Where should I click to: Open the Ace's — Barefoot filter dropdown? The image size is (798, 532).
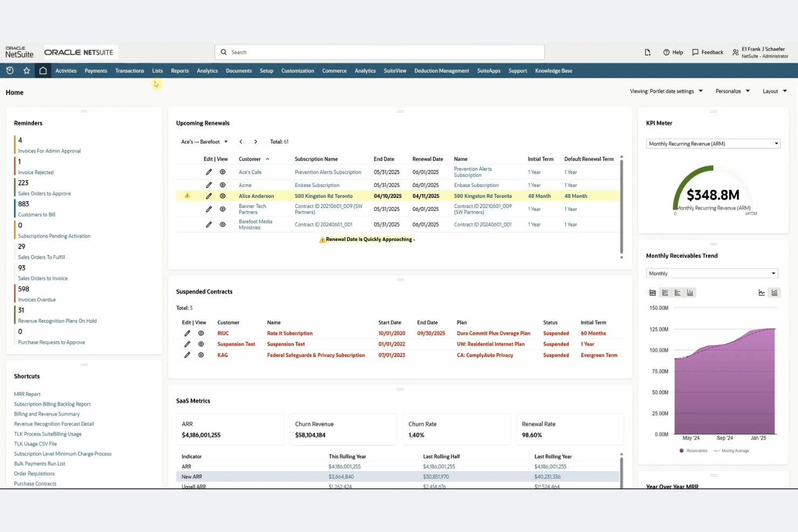click(225, 141)
